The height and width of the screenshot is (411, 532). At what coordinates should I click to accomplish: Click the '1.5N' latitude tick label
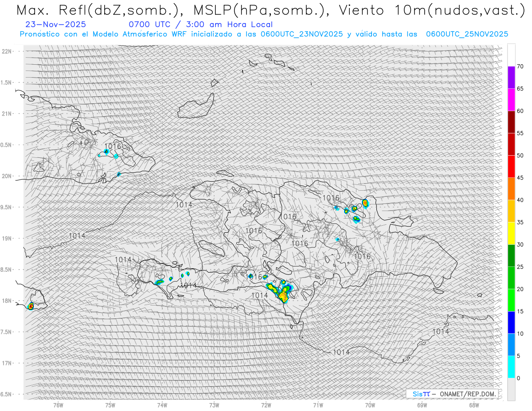point(7,82)
